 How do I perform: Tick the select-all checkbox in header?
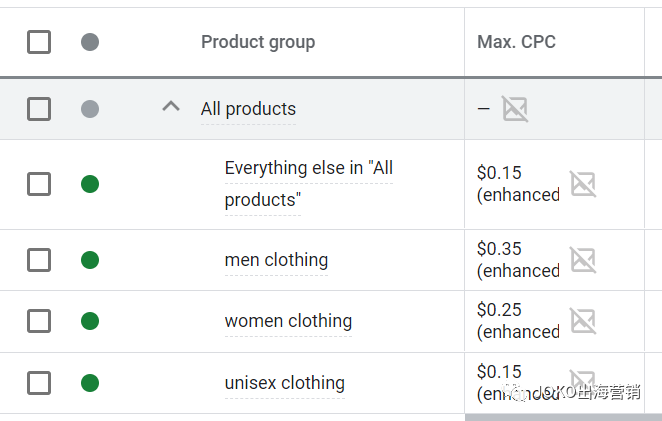pos(39,42)
